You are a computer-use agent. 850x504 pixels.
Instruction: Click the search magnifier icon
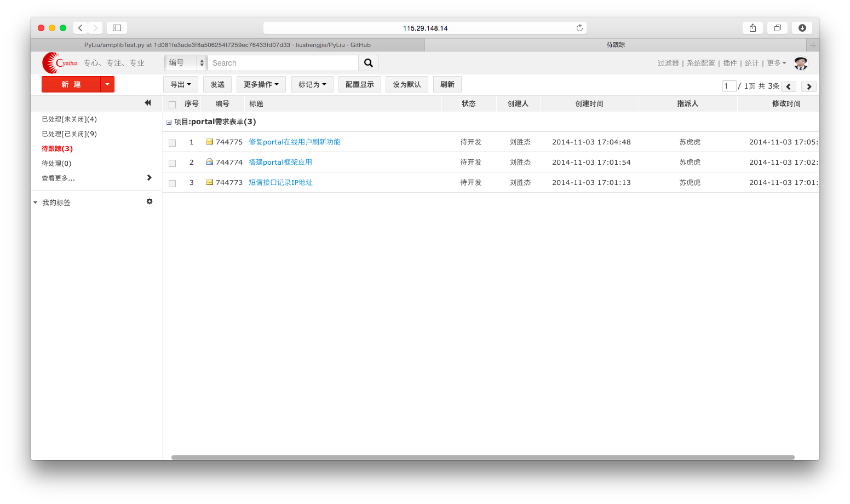pyautogui.click(x=369, y=63)
